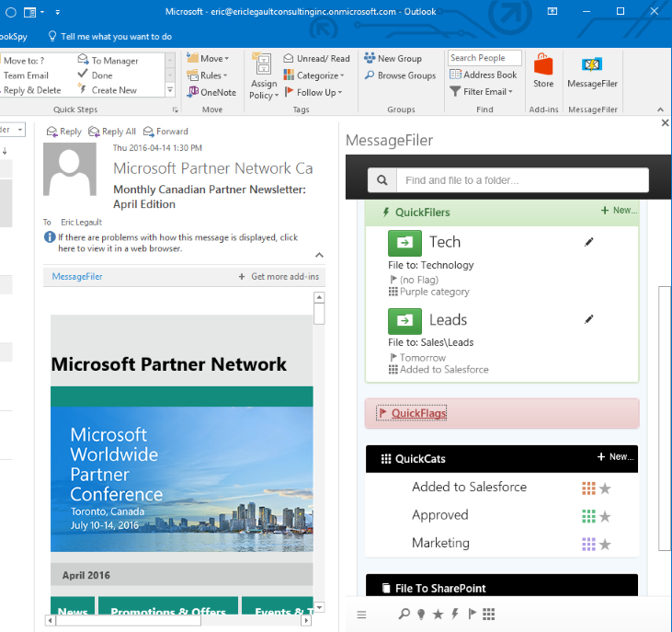Toggle favorite star for Approved category

pos(605,516)
